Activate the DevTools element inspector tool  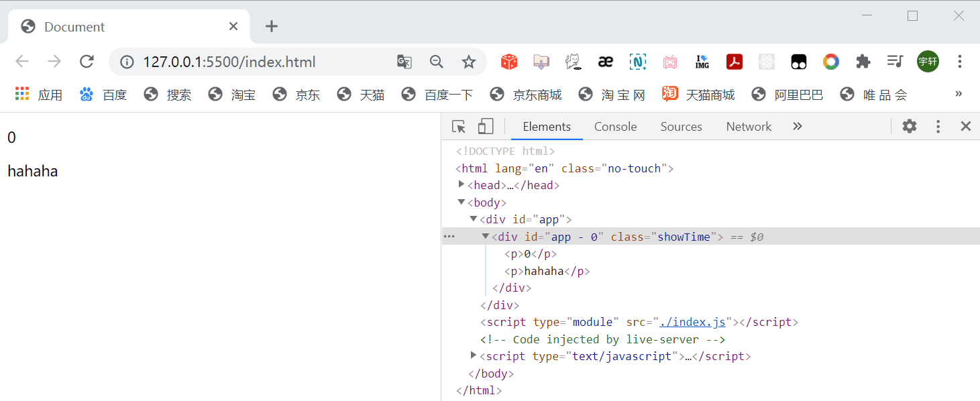point(459,126)
